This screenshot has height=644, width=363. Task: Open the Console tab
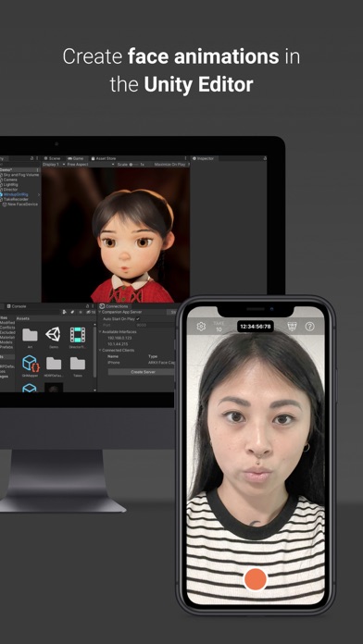point(17,306)
